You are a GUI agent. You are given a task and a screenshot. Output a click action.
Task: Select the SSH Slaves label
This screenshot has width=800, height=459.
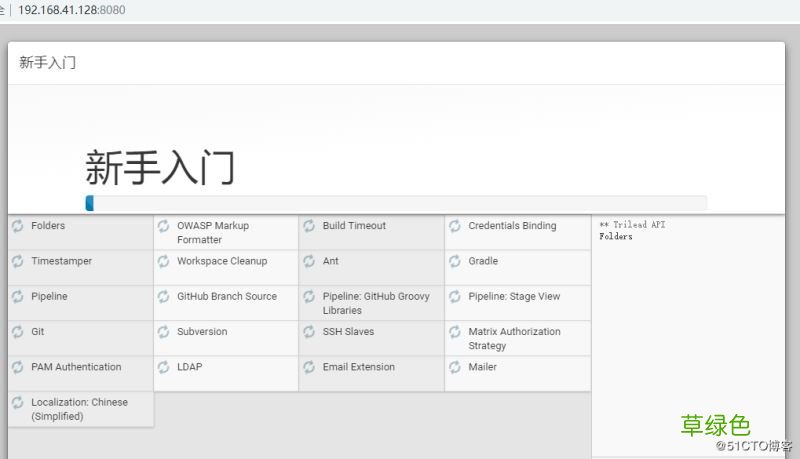[x=348, y=332]
